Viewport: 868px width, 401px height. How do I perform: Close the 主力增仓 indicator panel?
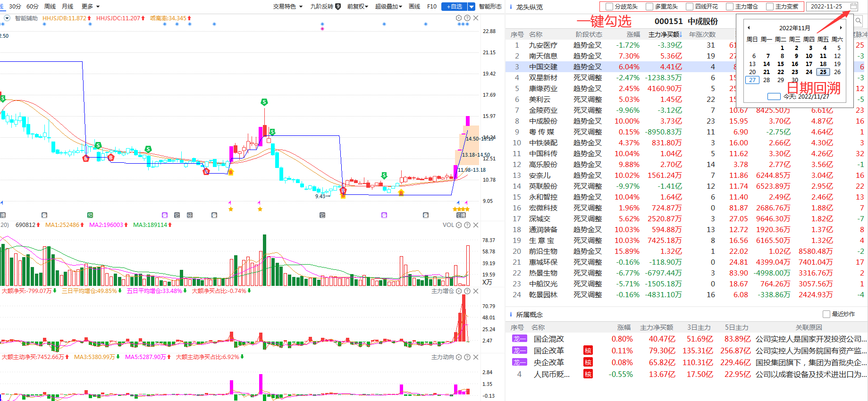click(x=476, y=291)
